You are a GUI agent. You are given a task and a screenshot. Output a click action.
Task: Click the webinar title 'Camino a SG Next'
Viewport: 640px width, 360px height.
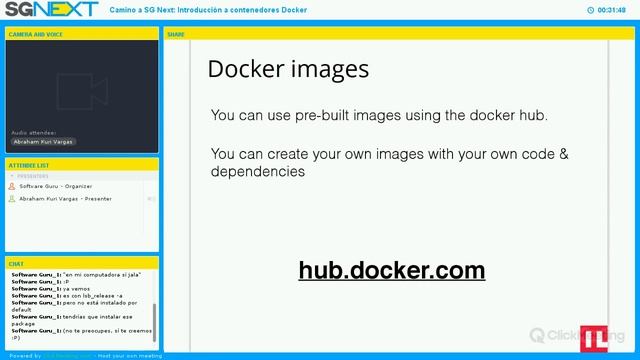point(208,10)
